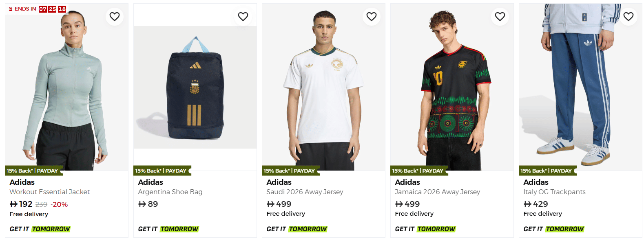The height and width of the screenshot is (241, 644).
Task: Click the 192 price of Workout Jacket
Action: tap(21, 204)
